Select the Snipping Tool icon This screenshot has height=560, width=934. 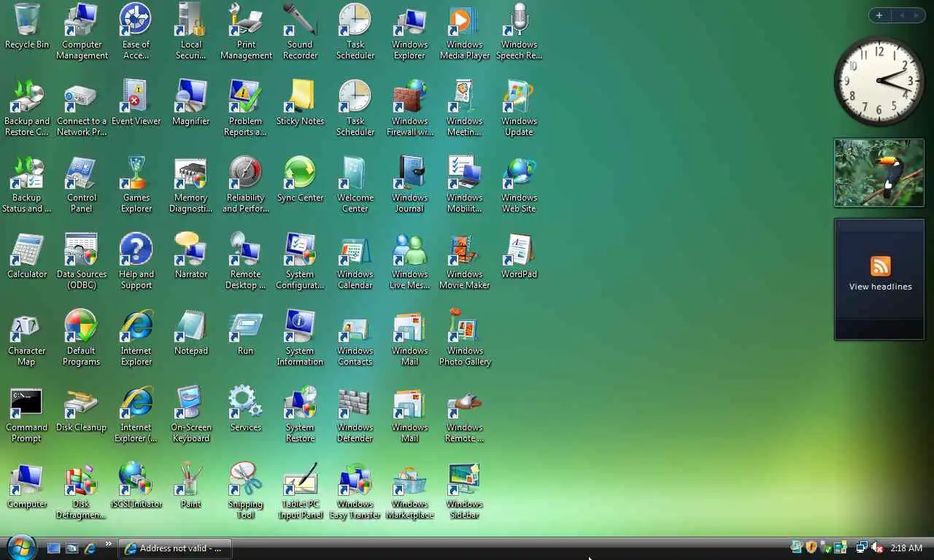[x=246, y=491]
